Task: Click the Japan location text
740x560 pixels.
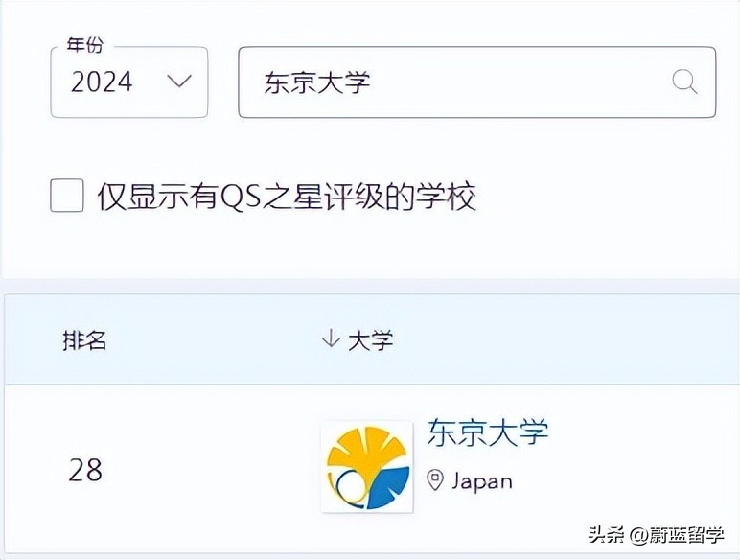Action: click(x=482, y=480)
